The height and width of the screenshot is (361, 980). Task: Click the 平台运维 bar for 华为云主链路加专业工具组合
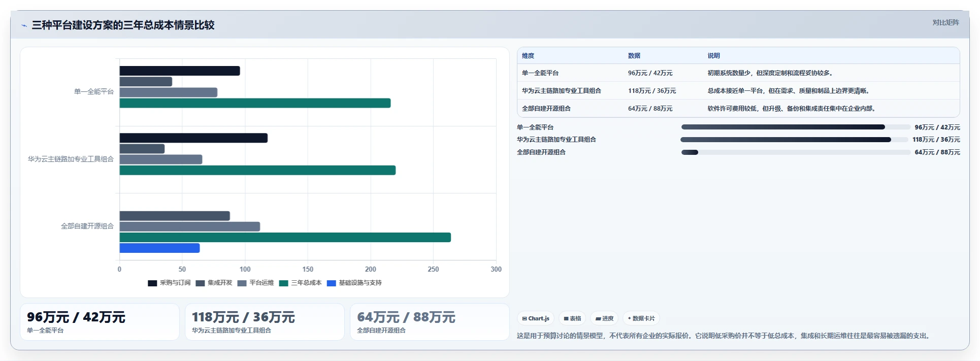click(x=161, y=159)
